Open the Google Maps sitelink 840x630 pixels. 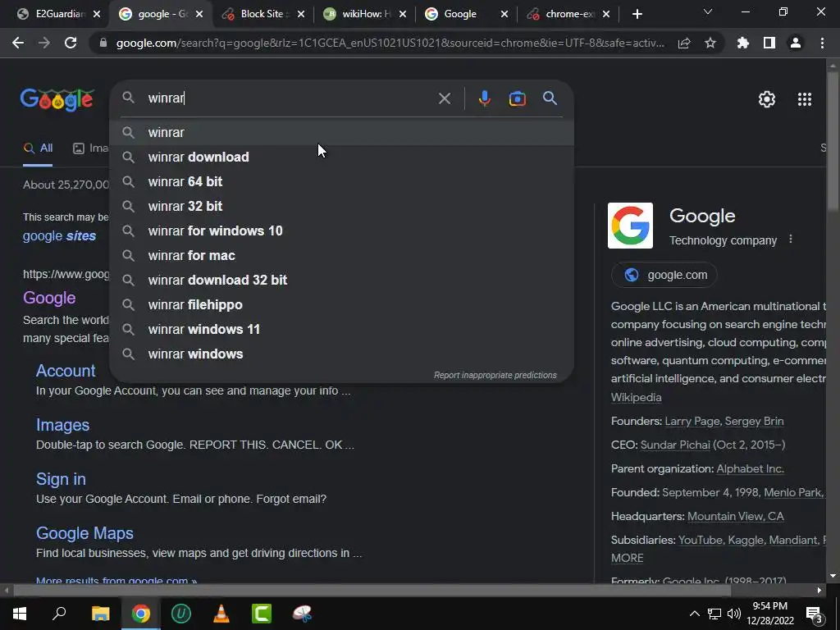click(84, 533)
